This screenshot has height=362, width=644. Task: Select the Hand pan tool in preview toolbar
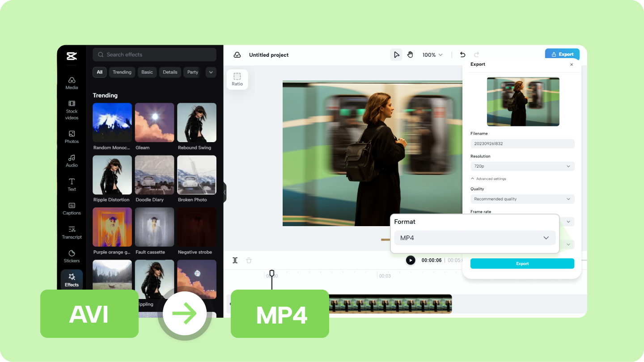click(410, 55)
